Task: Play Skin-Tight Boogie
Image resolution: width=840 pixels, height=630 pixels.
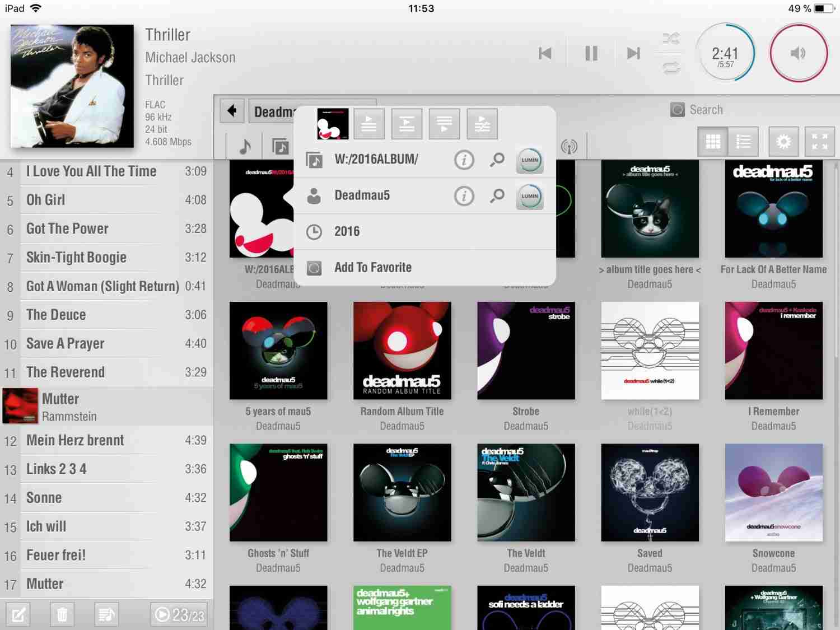Action: pyautogui.click(x=106, y=258)
